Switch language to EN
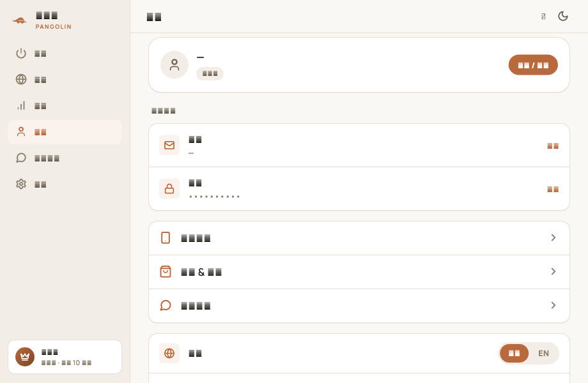 [543, 354]
